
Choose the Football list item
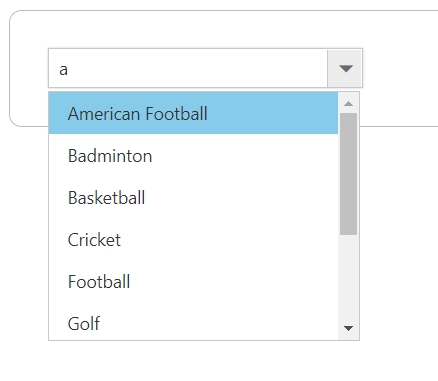tap(193, 281)
